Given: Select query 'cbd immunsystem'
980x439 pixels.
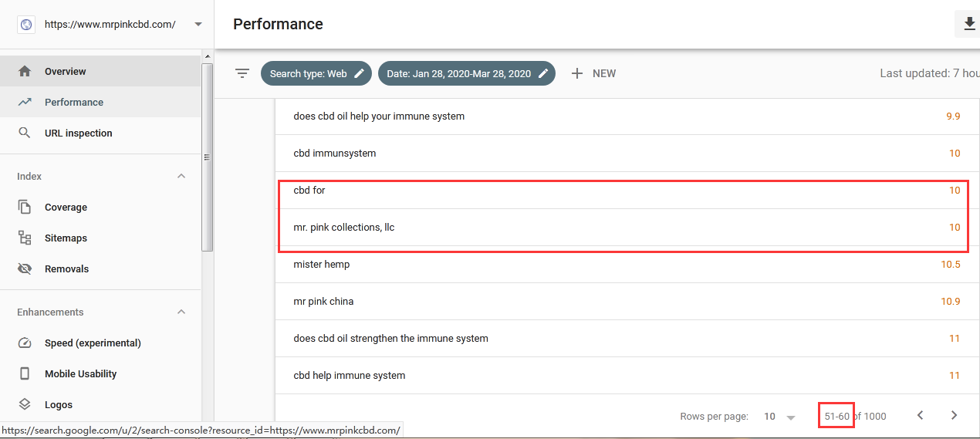Looking at the screenshot, I should (335, 154).
